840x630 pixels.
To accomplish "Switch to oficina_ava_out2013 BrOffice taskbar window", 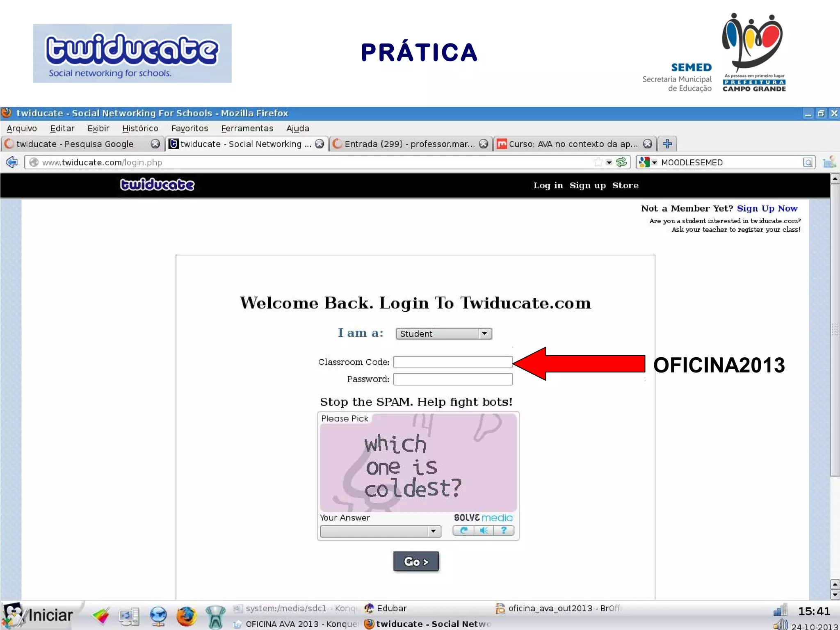I will coord(559,608).
